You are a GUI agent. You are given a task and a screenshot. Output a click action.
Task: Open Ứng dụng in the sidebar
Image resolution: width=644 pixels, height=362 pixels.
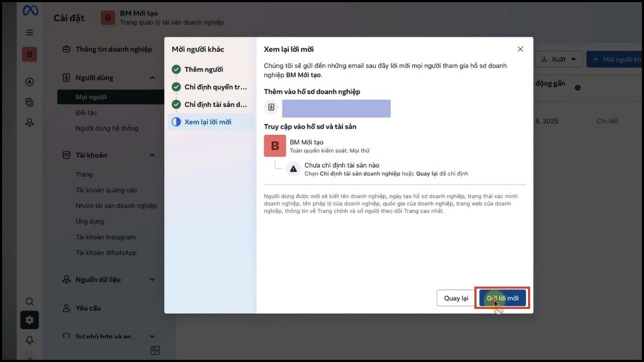pyautogui.click(x=90, y=221)
